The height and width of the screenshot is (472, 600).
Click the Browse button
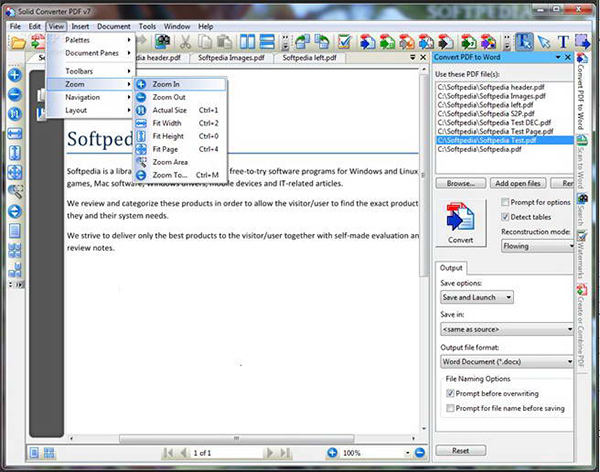click(459, 184)
